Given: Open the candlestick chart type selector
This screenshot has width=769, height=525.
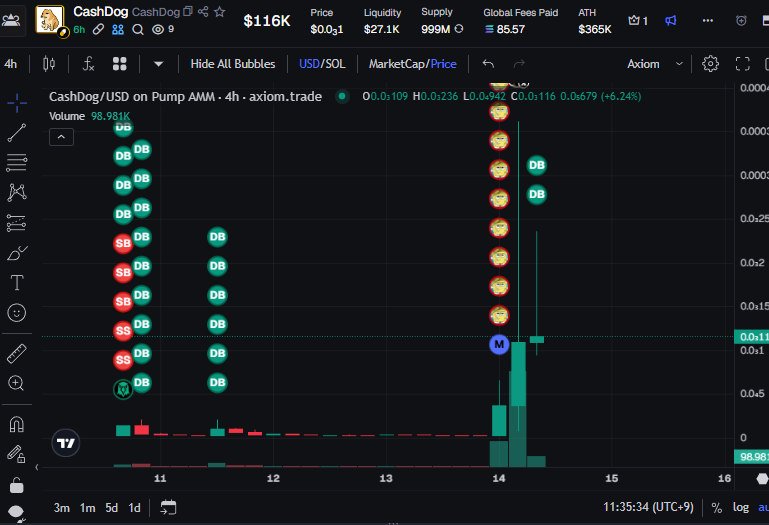Looking at the screenshot, I should coord(49,64).
